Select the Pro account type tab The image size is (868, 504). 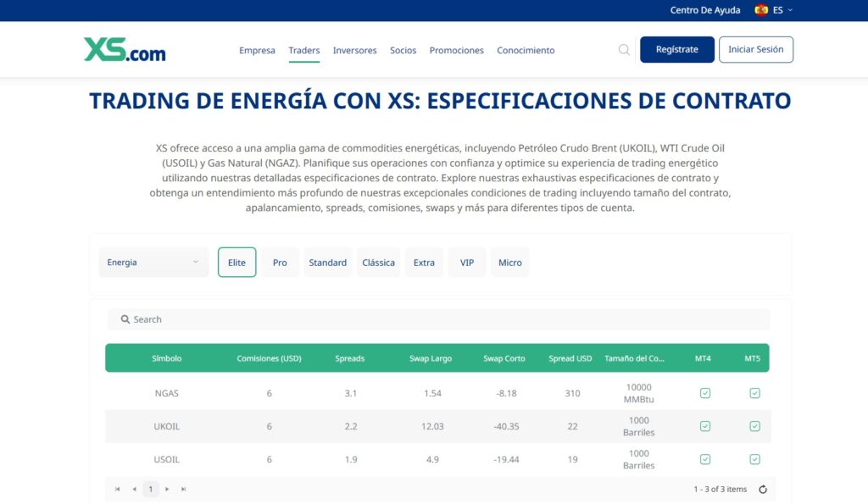[x=280, y=263]
